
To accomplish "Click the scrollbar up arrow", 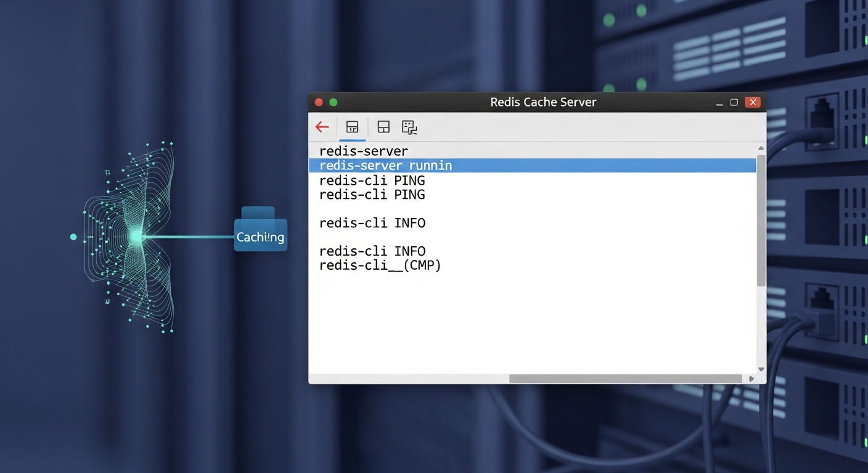I will [x=761, y=148].
